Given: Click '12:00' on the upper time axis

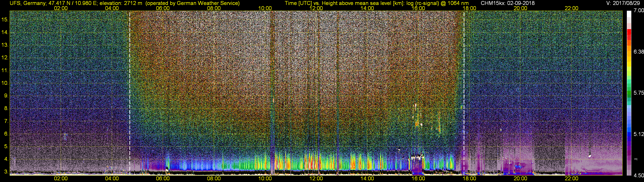Looking at the screenshot, I should pos(316,8).
